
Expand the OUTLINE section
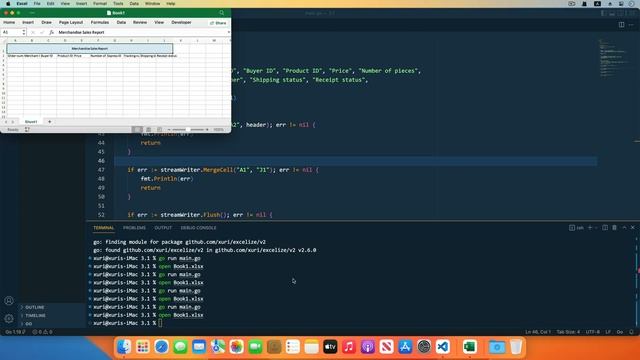coord(35,307)
